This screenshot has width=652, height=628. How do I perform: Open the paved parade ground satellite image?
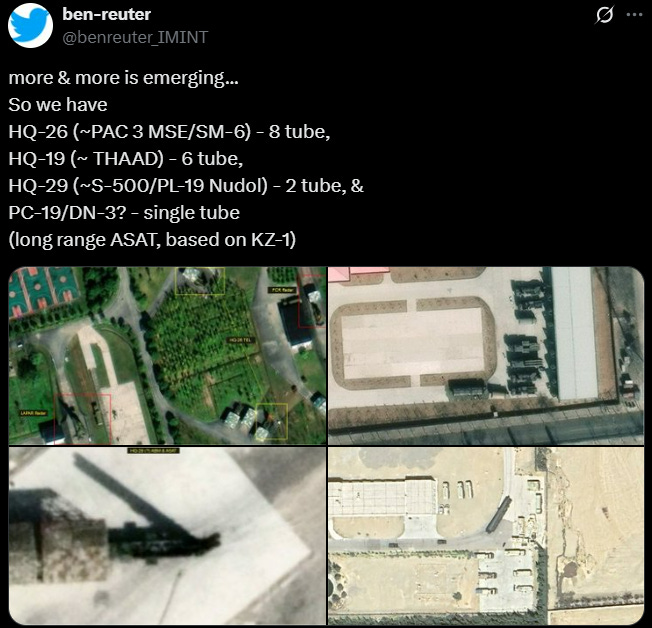[x=486, y=356]
